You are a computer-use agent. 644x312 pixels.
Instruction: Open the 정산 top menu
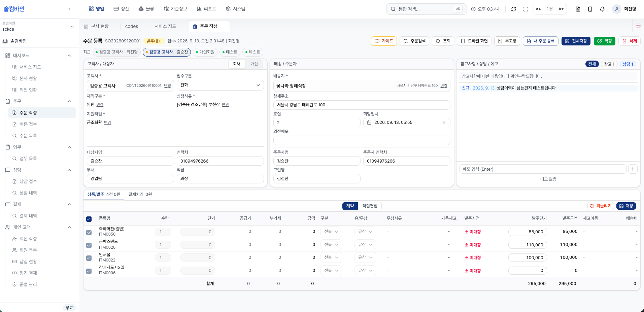coord(121,9)
